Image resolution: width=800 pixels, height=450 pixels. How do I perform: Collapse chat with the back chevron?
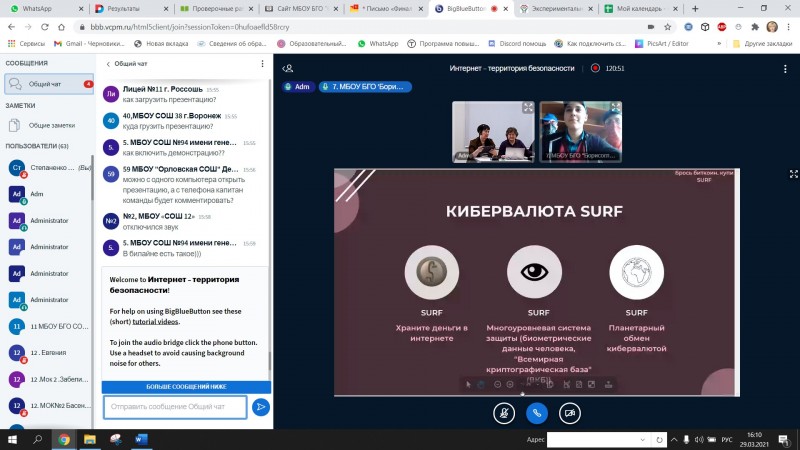tap(109, 63)
